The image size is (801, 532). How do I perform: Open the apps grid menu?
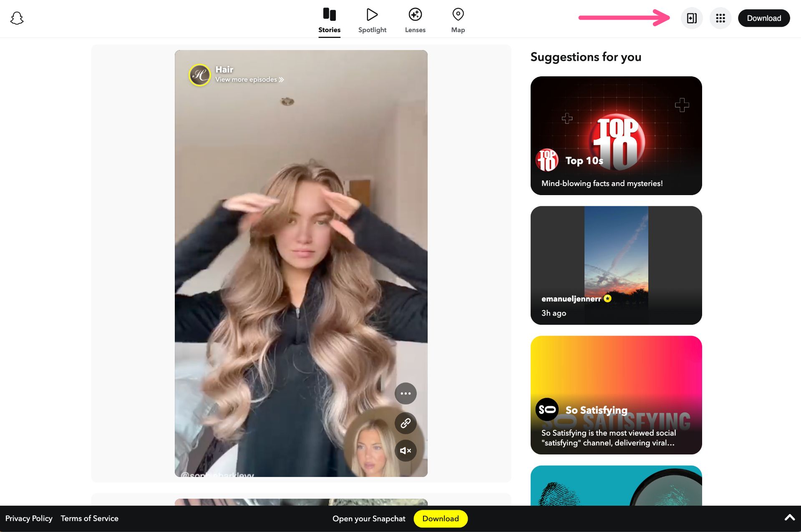click(720, 18)
